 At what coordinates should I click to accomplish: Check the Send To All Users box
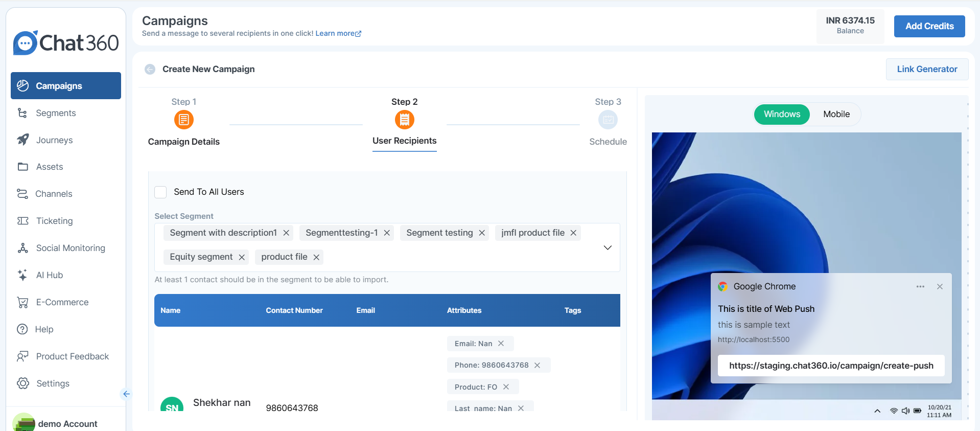pos(160,192)
